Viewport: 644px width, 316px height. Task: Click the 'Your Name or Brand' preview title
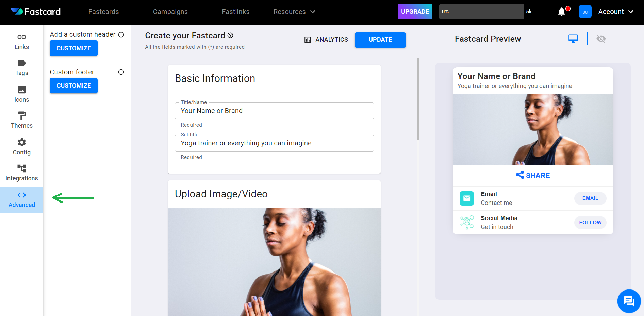click(x=496, y=76)
